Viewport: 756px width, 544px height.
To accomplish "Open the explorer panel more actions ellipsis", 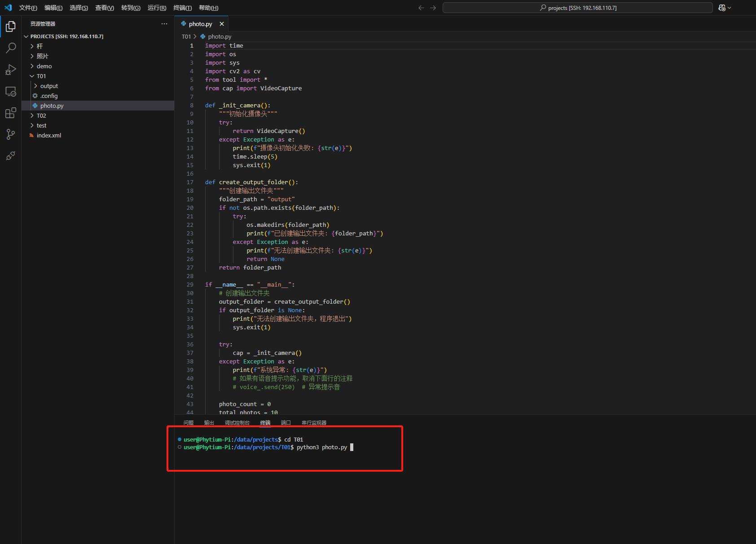I will pyautogui.click(x=164, y=24).
